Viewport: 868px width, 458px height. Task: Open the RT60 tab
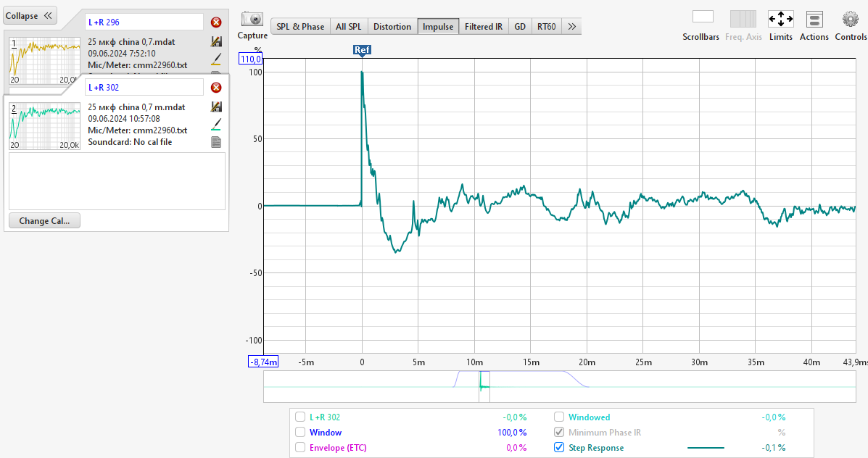546,27
